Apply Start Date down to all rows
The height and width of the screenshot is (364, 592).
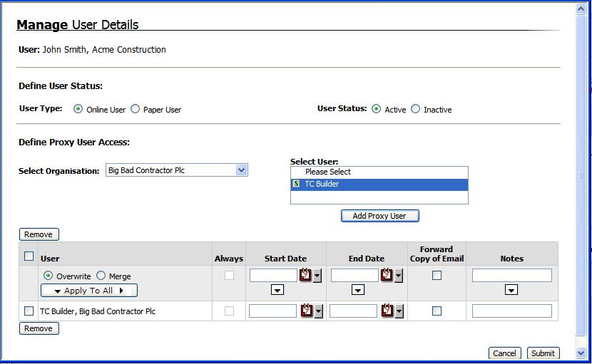click(277, 290)
